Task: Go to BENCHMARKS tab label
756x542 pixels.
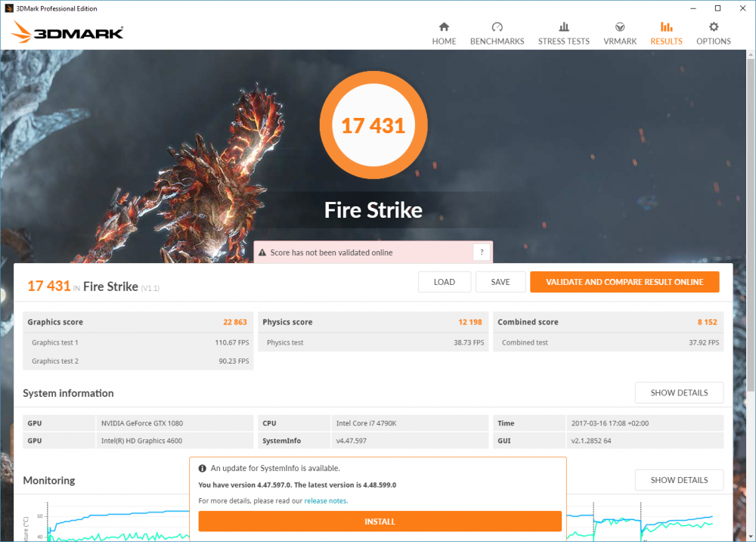Action: [x=497, y=42]
